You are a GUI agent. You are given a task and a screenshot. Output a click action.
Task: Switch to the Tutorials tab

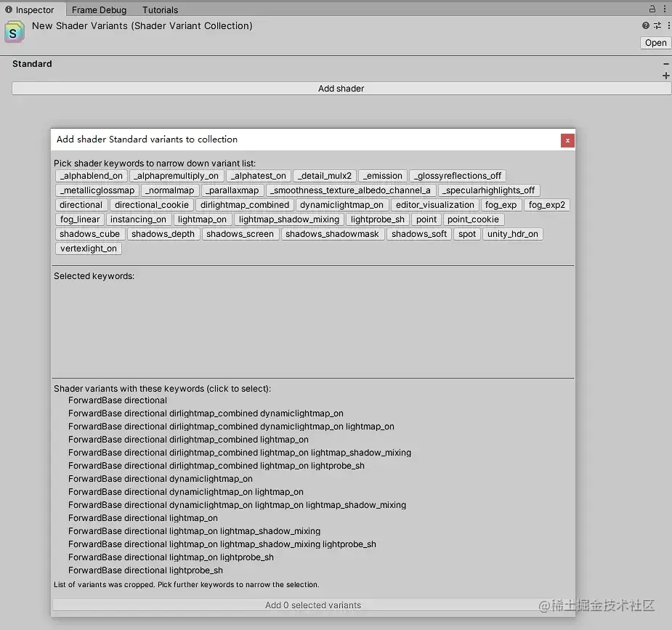pos(160,10)
